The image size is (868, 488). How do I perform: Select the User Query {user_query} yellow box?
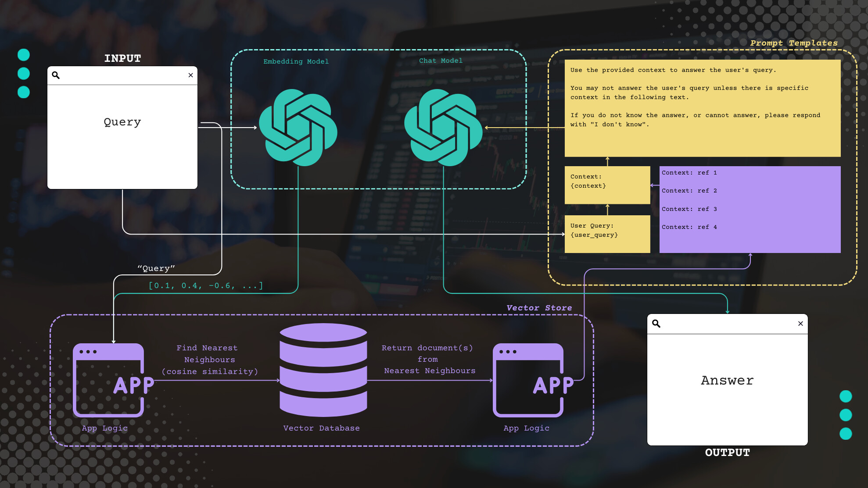click(x=607, y=234)
